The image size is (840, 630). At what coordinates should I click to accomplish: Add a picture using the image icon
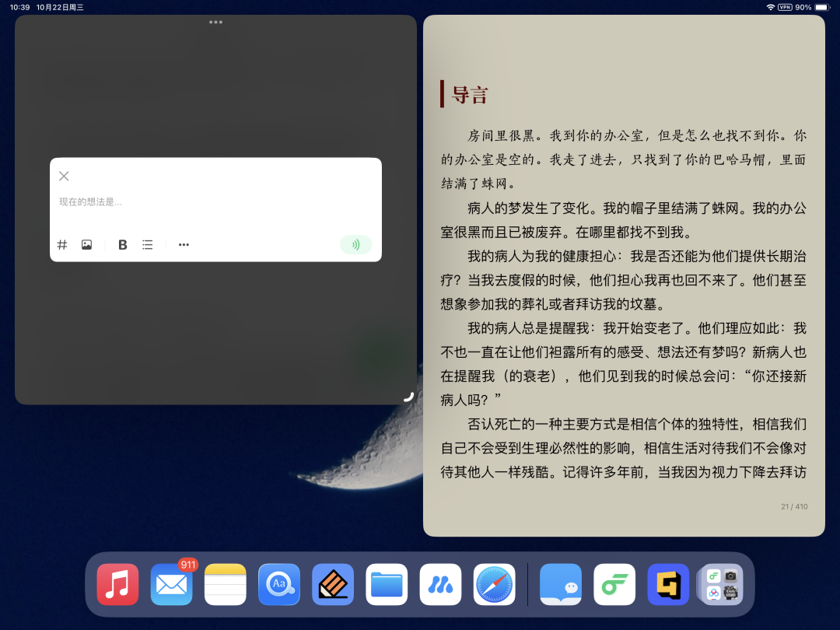pos(87,245)
